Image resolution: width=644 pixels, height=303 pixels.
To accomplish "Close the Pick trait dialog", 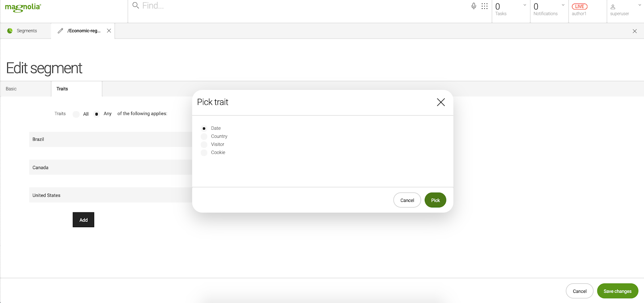I will (x=441, y=102).
